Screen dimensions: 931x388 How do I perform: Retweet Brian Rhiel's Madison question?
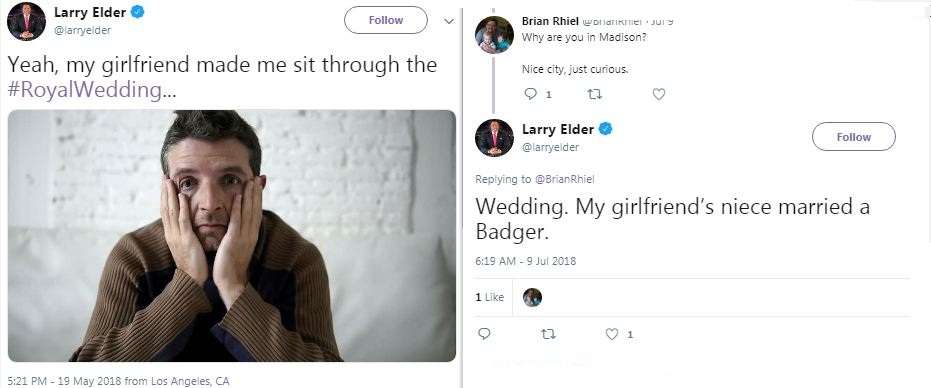pyautogui.click(x=594, y=94)
